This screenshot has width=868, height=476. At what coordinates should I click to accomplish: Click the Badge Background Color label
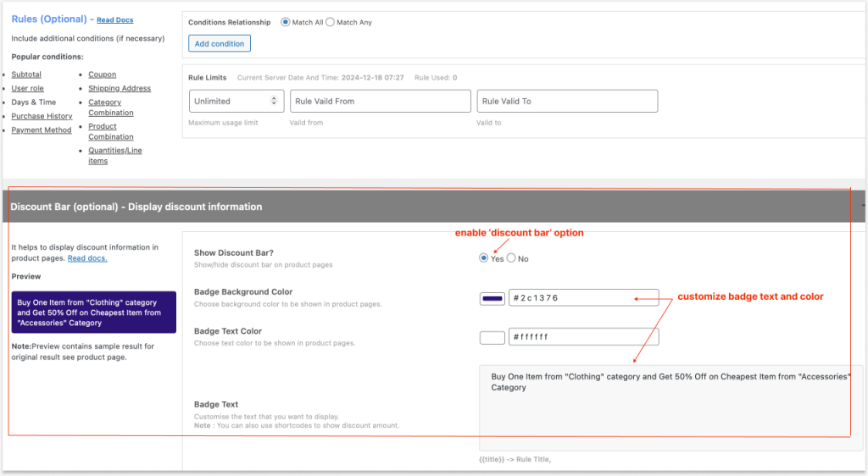(x=243, y=292)
